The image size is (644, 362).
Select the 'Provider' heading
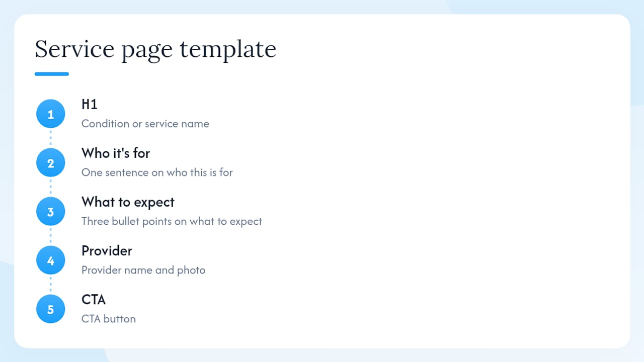tap(107, 250)
